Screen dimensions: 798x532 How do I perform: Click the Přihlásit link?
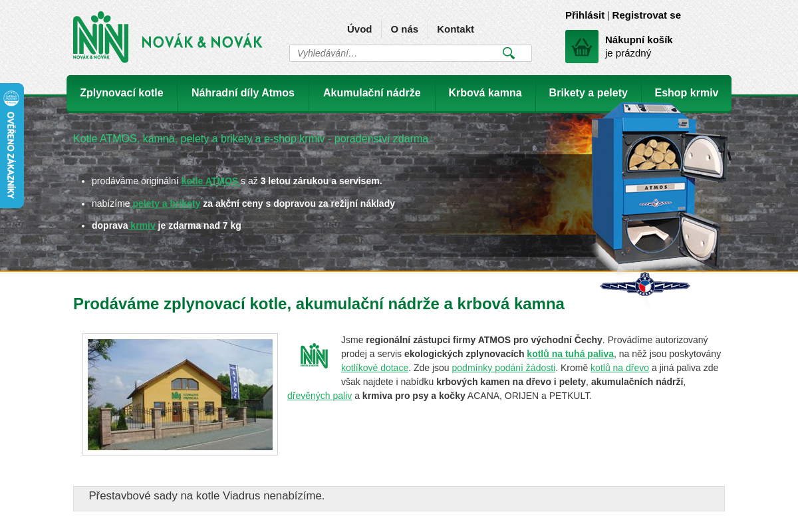point(585,15)
